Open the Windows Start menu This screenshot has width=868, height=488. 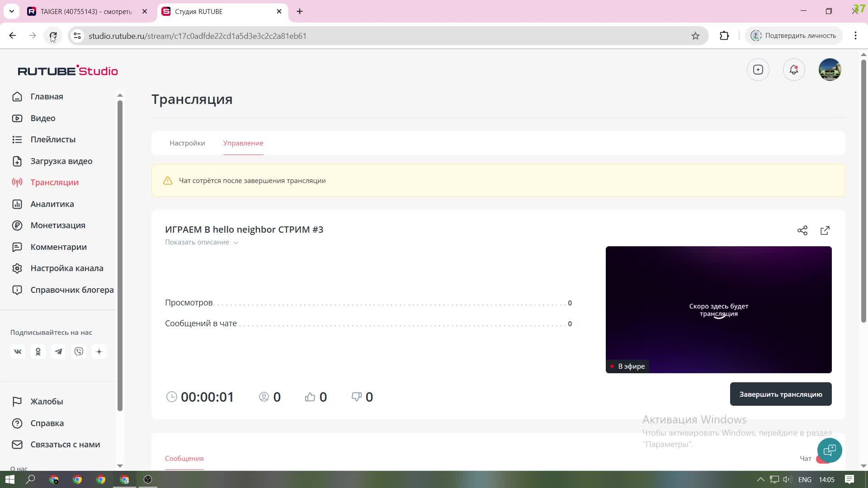pyautogui.click(x=9, y=479)
